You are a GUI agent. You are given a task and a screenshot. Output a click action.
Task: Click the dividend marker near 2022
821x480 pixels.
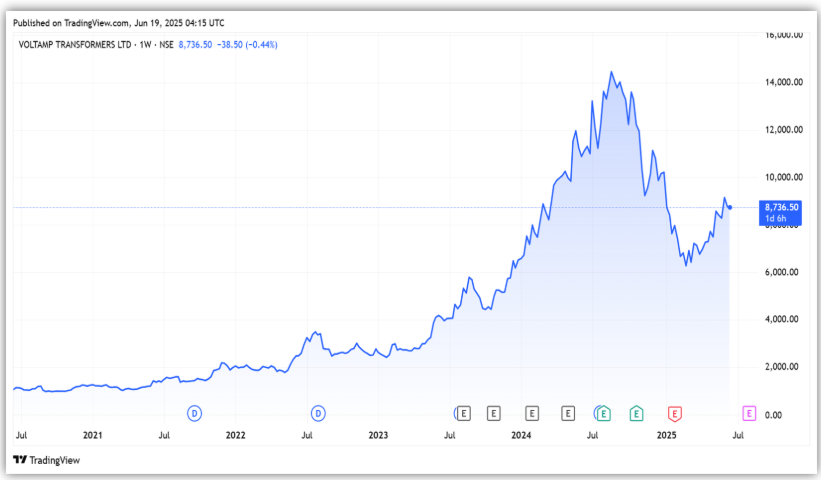(195, 412)
